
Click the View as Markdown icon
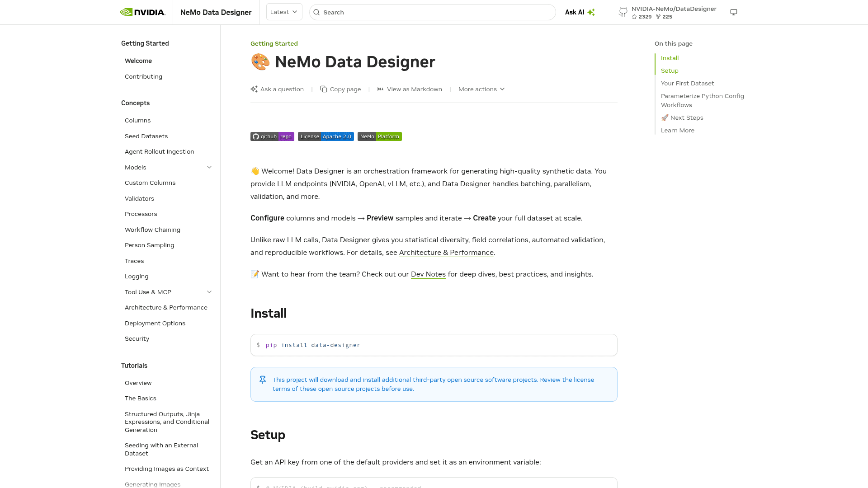pos(381,89)
